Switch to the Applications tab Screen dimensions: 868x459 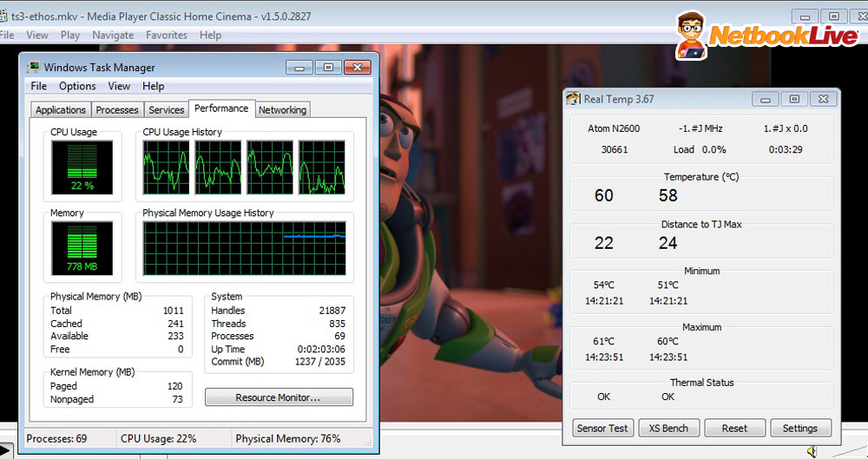(x=61, y=109)
